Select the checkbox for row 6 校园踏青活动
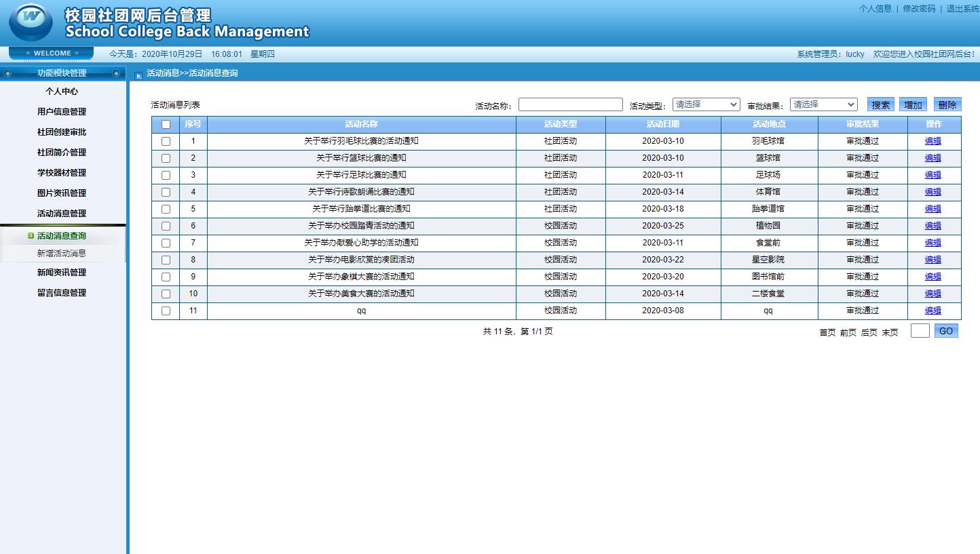 click(x=166, y=226)
